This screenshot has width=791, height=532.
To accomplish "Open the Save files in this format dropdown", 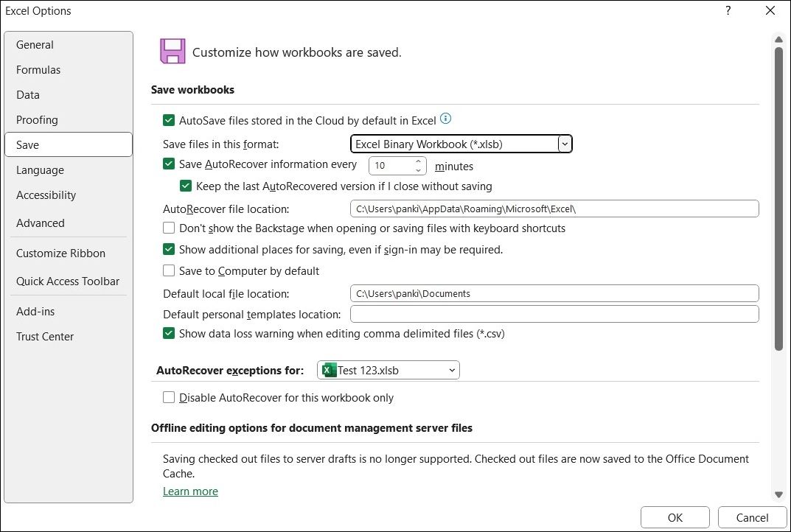I will point(565,144).
